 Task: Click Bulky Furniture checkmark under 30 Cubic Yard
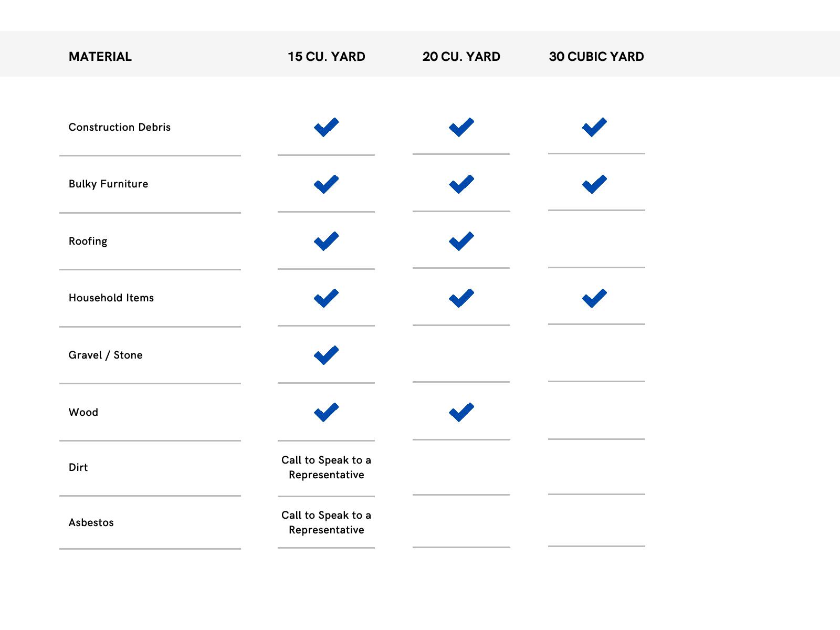[x=594, y=184]
